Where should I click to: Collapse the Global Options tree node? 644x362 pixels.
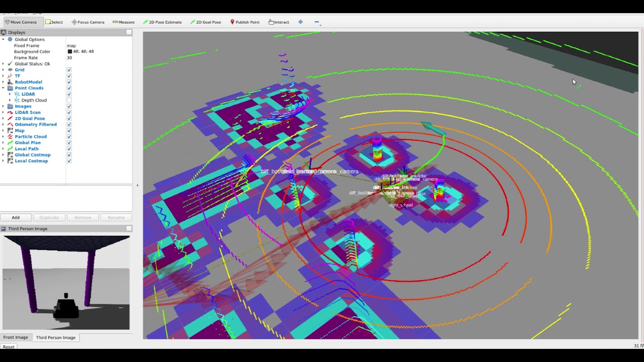click(3, 39)
